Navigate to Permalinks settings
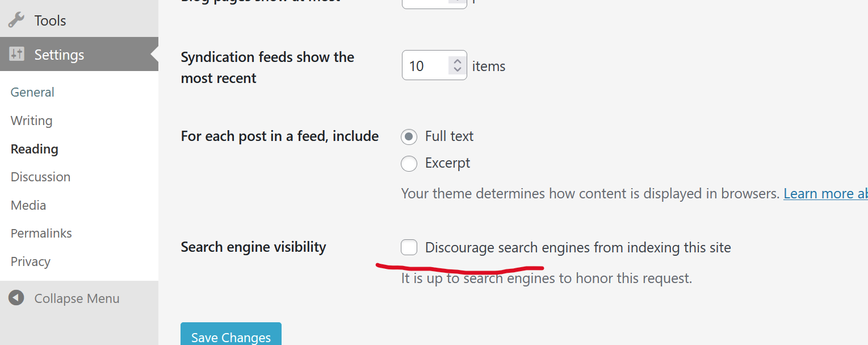This screenshot has height=345, width=868. (x=41, y=233)
